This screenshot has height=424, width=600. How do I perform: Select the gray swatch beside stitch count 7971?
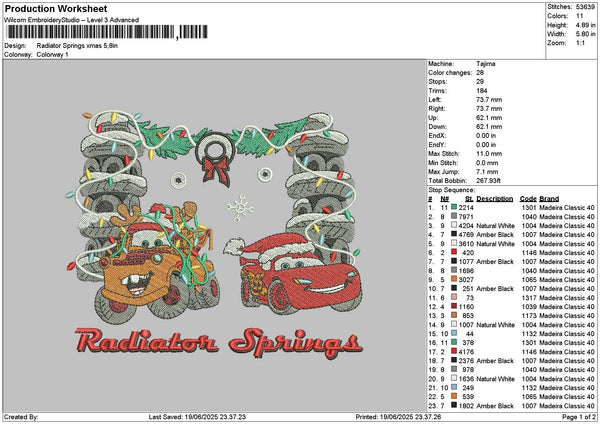coord(454,217)
